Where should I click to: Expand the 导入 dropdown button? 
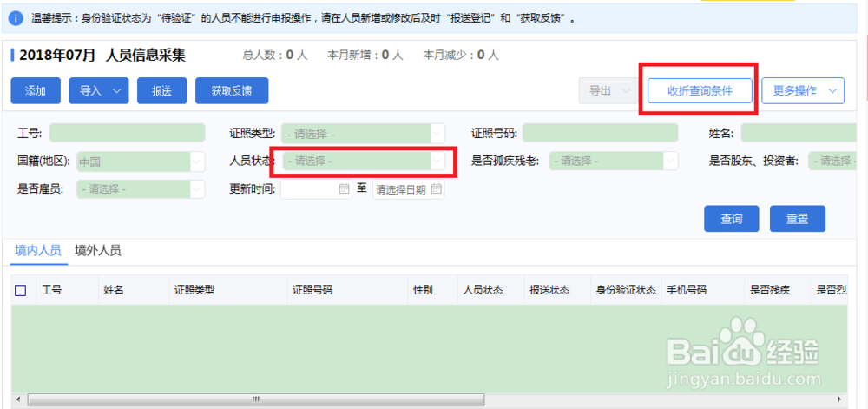coord(99,91)
